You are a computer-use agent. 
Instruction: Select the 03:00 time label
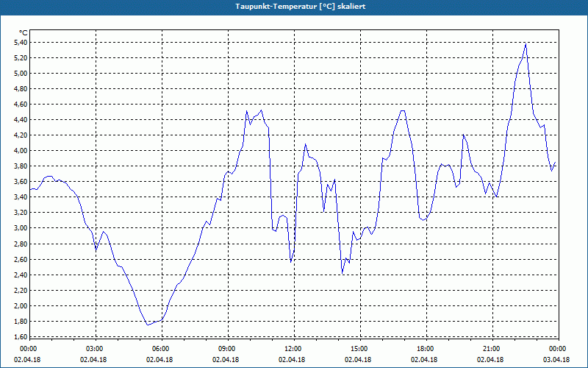coord(95,349)
